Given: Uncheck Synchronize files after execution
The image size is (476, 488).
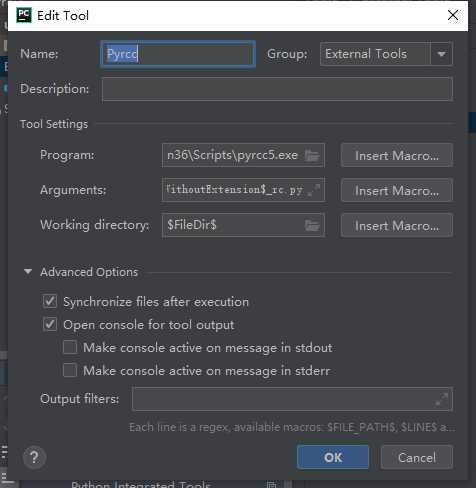Looking at the screenshot, I should (50, 301).
